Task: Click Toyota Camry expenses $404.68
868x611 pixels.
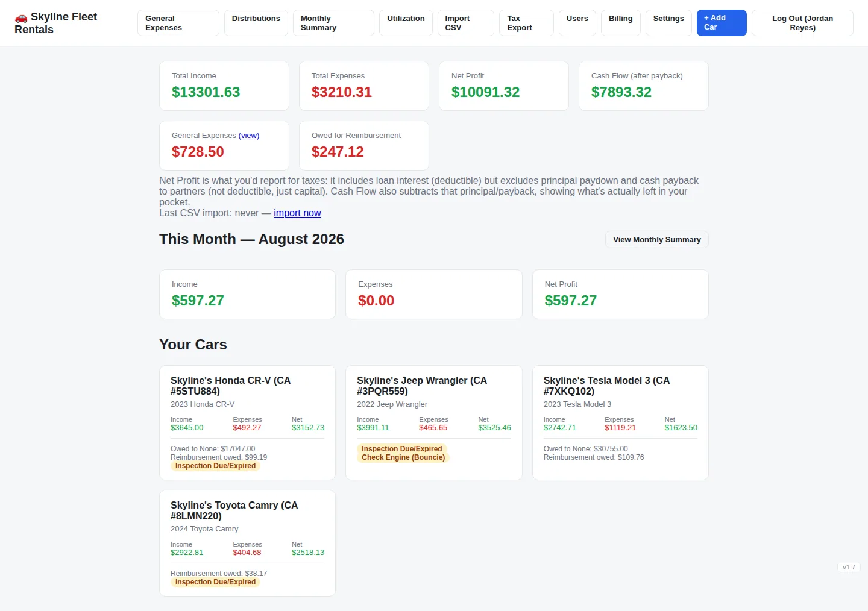Action: pyautogui.click(x=247, y=553)
